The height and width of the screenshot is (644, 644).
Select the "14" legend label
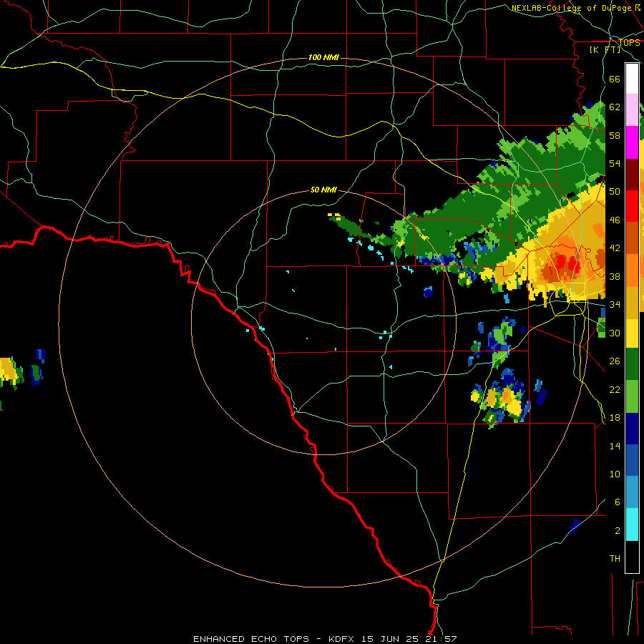pos(615,446)
